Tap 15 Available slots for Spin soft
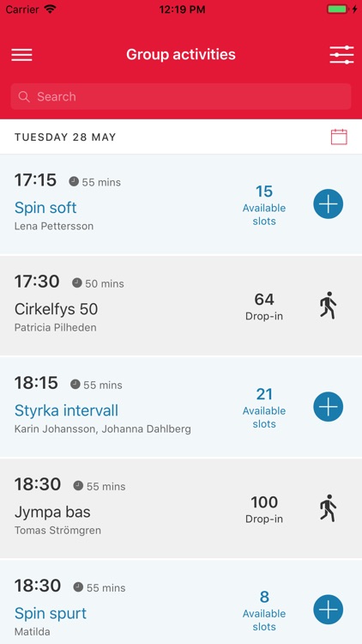The width and height of the screenshot is (362, 644). pyautogui.click(x=264, y=205)
